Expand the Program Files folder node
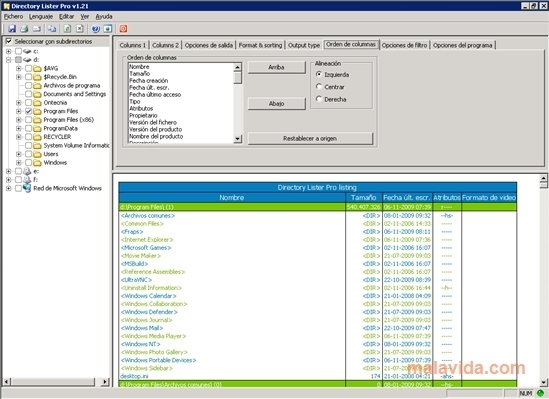 pyautogui.click(x=19, y=111)
